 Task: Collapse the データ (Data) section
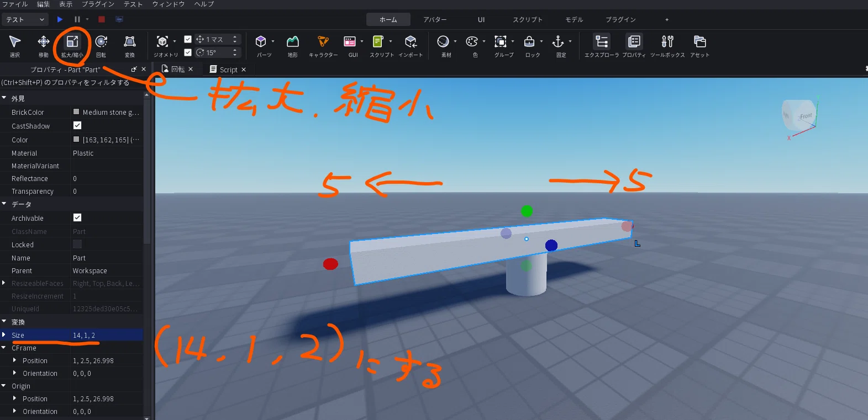tap(4, 204)
